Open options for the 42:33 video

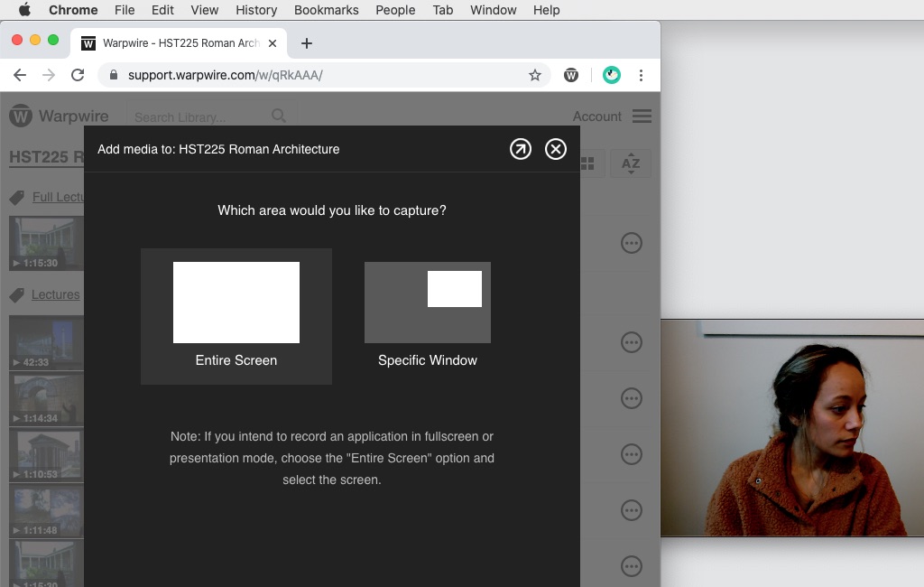[631, 342]
